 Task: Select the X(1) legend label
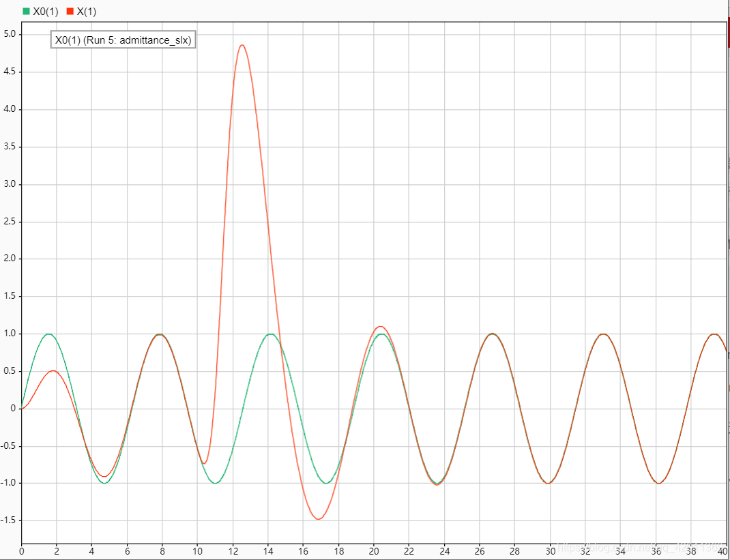click(87, 12)
